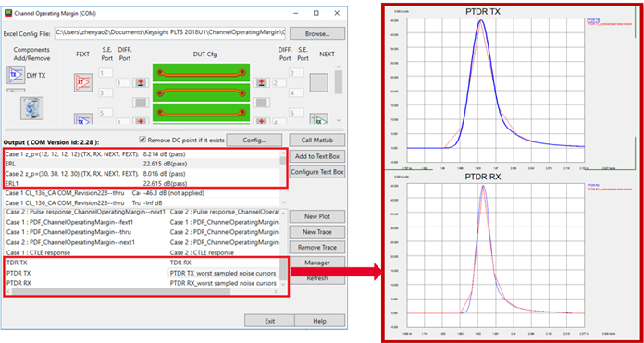
Task: Click the Channel Operating Margin title bar icon
Action: [8, 13]
